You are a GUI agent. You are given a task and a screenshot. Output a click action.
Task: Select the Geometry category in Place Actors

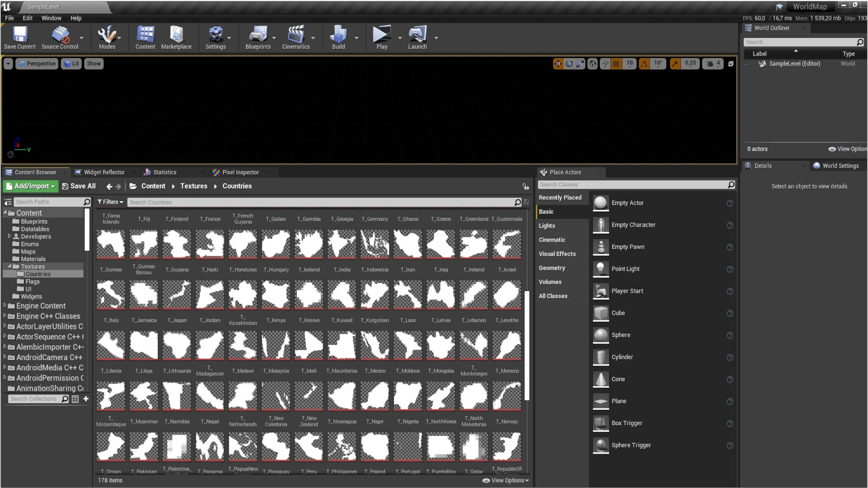click(552, 268)
